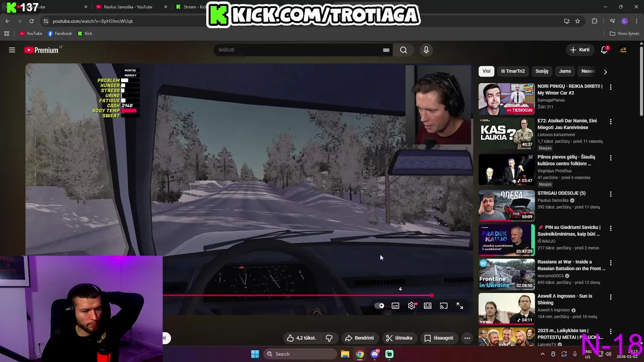
Task: Cast the video to a TV
Action: 444,306
